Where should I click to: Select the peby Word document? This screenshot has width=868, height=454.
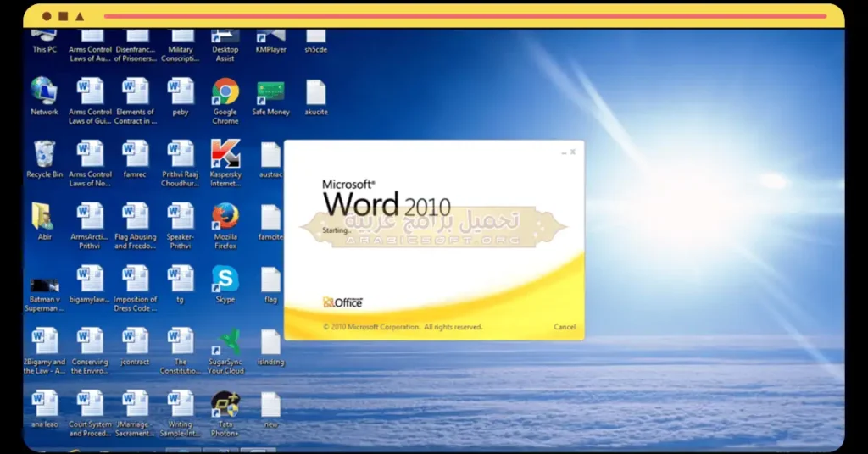[x=181, y=91]
